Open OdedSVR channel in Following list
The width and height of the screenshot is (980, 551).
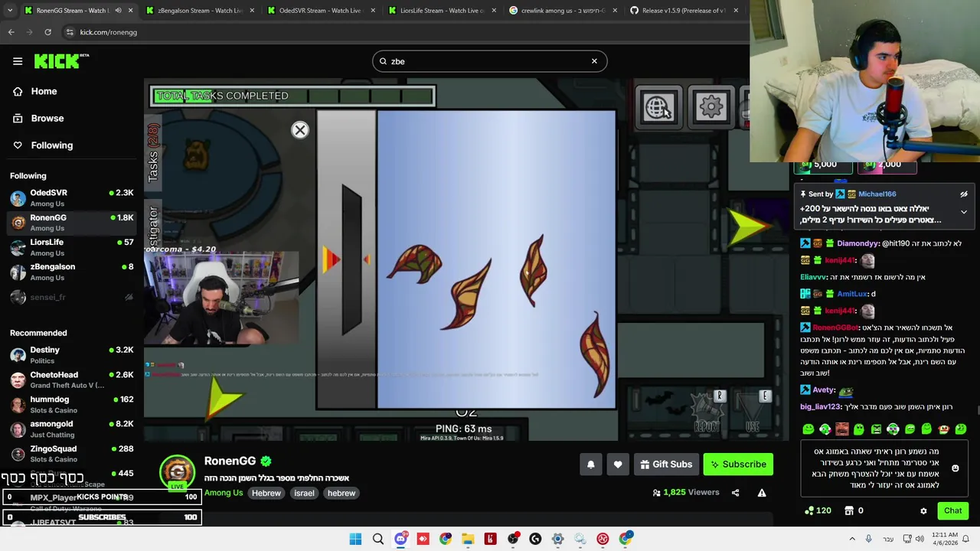[72, 198]
